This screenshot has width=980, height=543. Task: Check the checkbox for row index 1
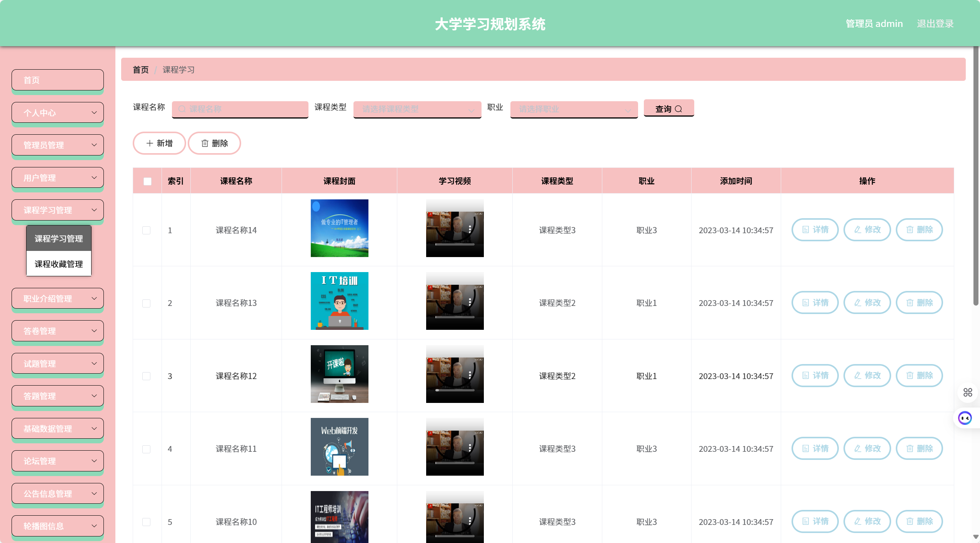147,230
